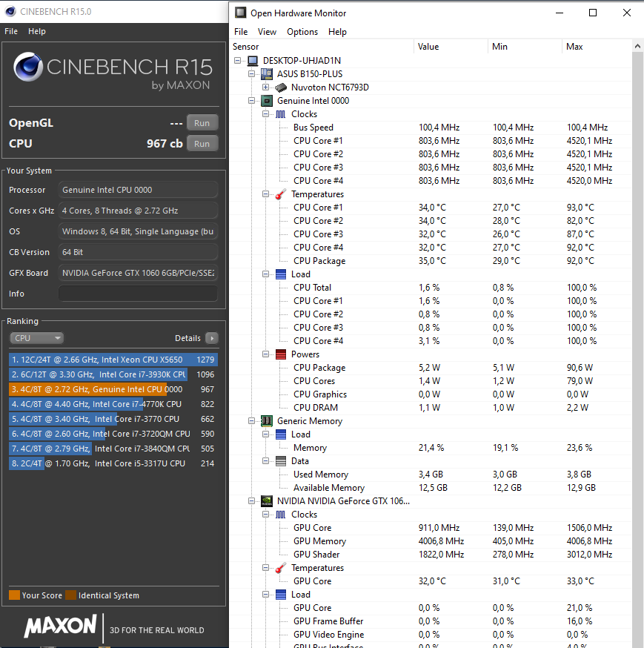Select the CPU Package temperature row
Viewport: 644px width, 648px height.
point(431,261)
